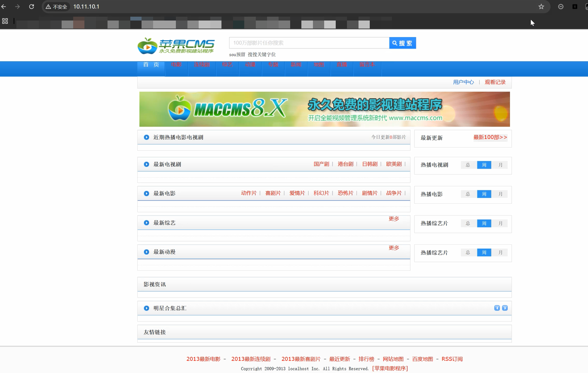Click the blue icon beside 最新电影
The height and width of the screenshot is (373, 588).
coord(146,193)
